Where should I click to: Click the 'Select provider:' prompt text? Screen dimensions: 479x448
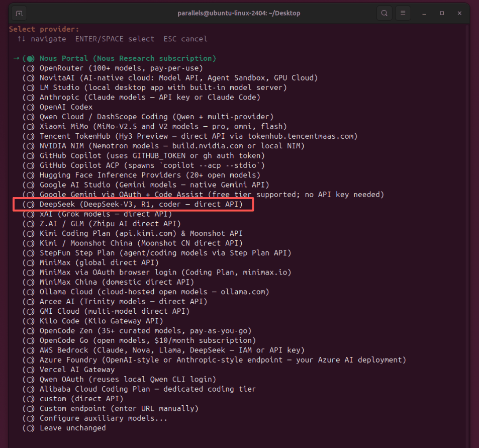pyautogui.click(x=44, y=29)
